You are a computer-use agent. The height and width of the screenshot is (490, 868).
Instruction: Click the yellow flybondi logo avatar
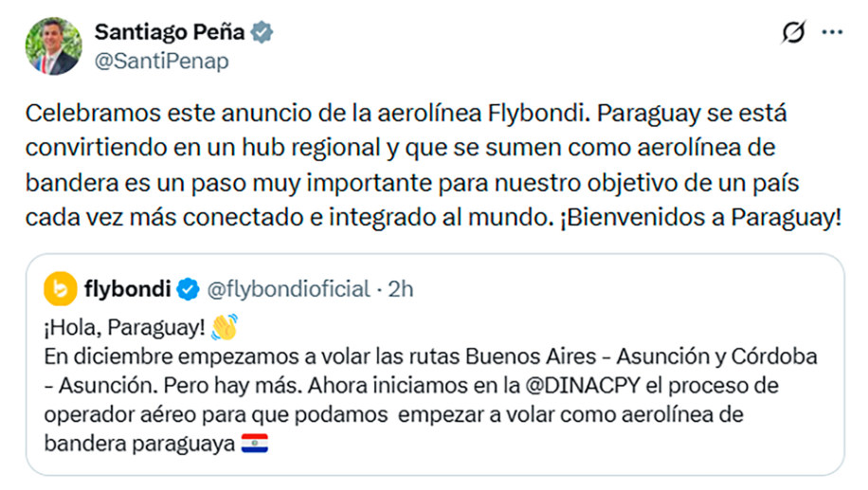point(61,289)
